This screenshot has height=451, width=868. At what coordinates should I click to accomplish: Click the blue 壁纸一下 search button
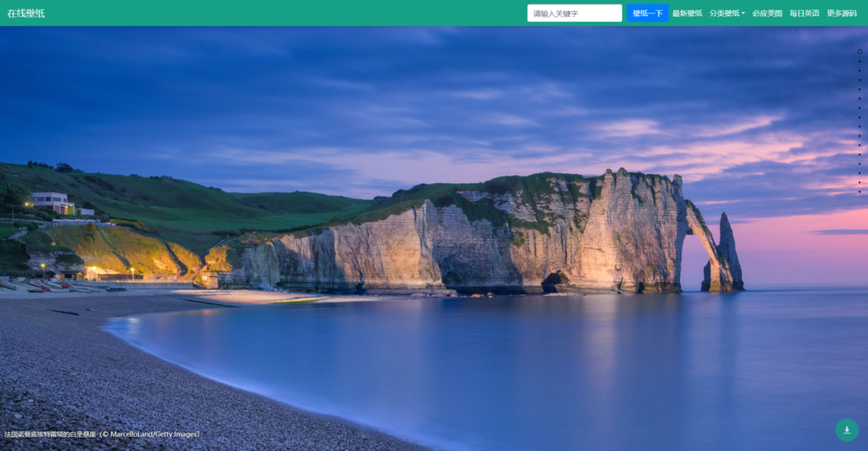click(x=647, y=14)
